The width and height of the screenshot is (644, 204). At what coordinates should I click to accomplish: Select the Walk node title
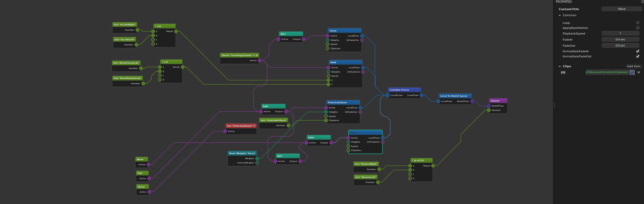coord(345,62)
